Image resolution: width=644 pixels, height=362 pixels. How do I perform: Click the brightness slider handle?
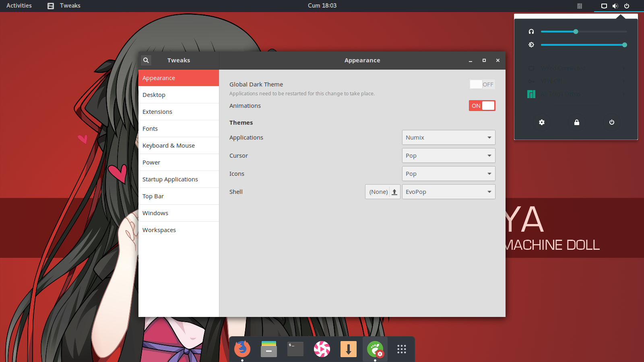pyautogui.click(x=625, y=45)
